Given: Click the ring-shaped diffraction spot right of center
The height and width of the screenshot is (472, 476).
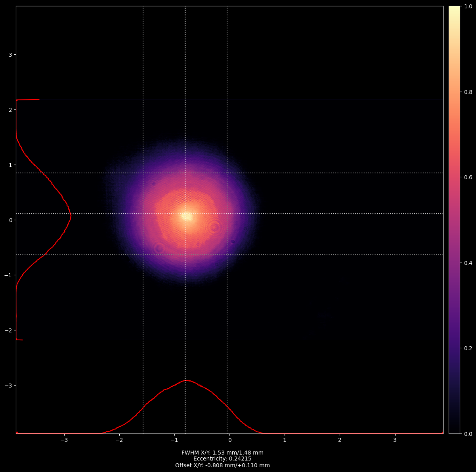Looking at the screenshot, I should click(215, 227).
